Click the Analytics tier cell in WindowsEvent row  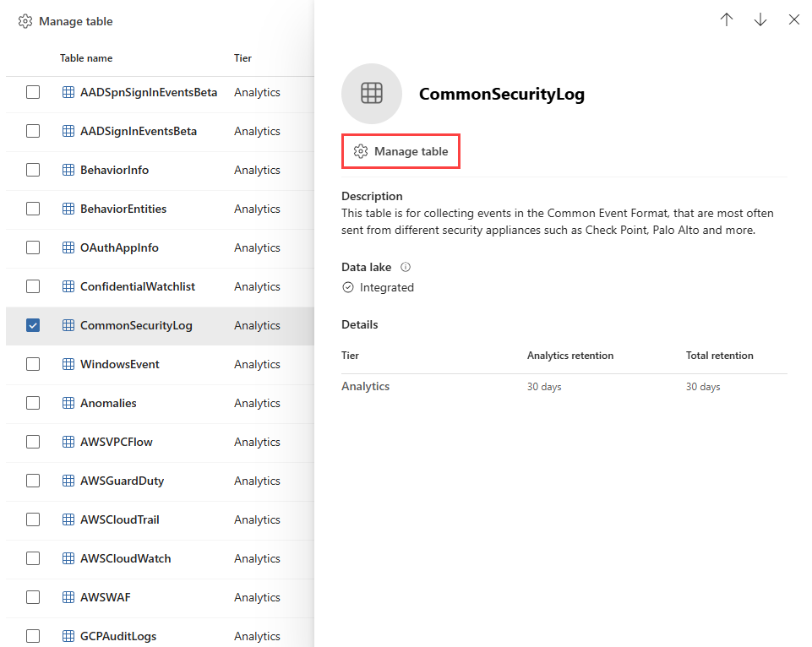pos(257,364)
